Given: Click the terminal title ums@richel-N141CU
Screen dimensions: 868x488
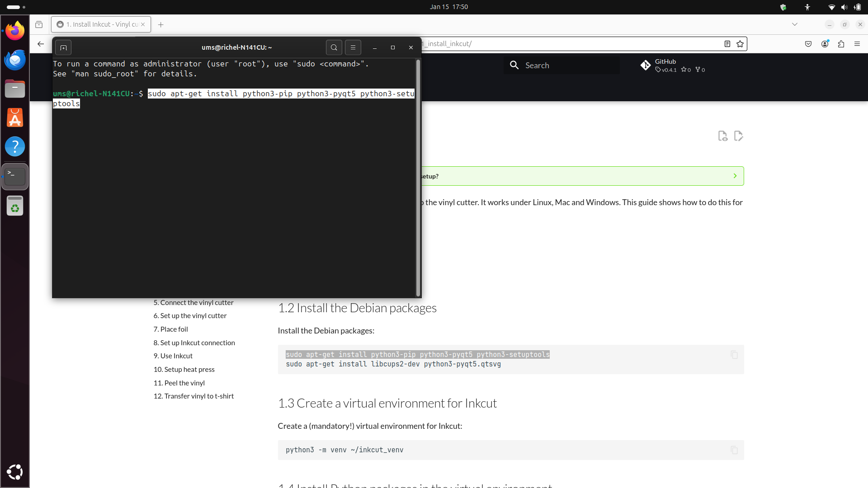Looking at the screenshot, I should [236, 47].
